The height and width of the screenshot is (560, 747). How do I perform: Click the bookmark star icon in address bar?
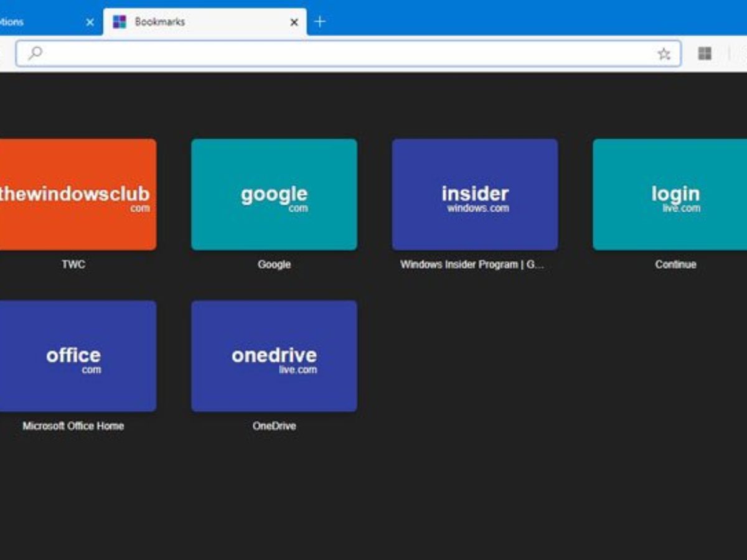[x=664, y=54]
